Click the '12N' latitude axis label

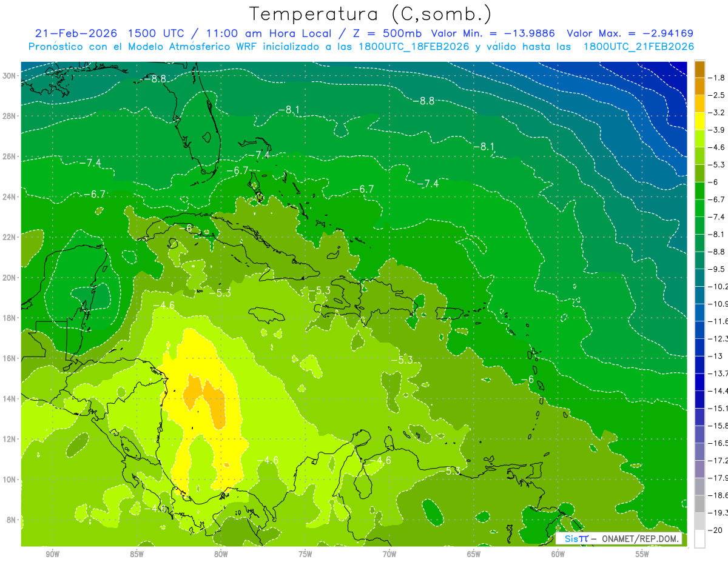pyautogui.click(x=10, y=439)
